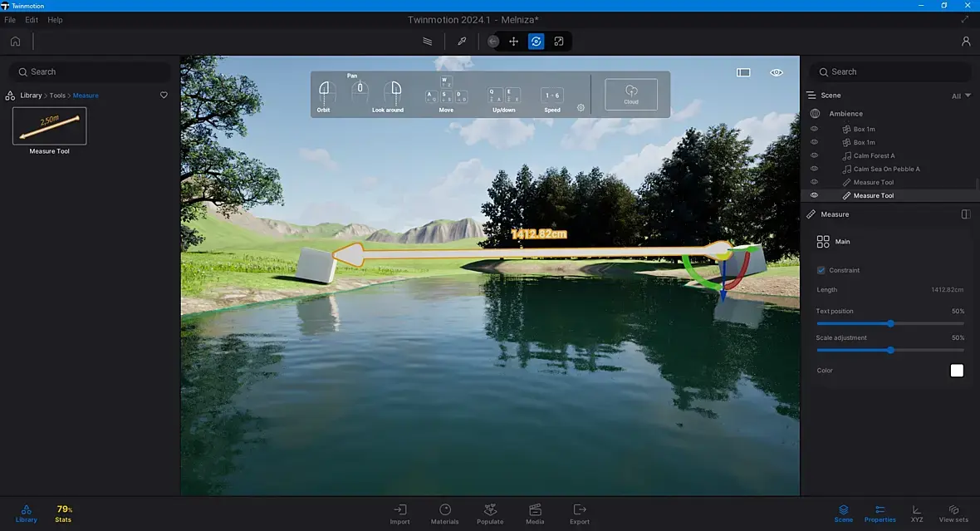
Task: Activate the Scale gizmo tool
Action: click(x=559, y=42)
